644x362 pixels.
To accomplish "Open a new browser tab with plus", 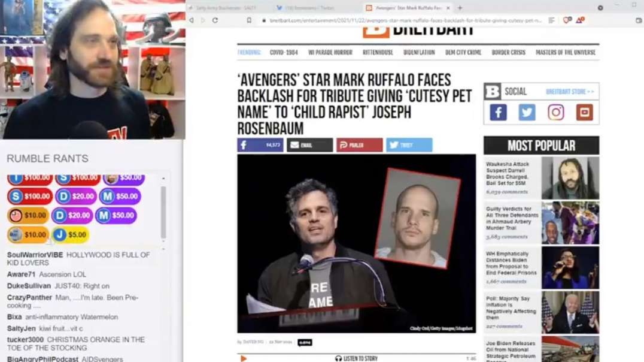I will coord(460,7).
